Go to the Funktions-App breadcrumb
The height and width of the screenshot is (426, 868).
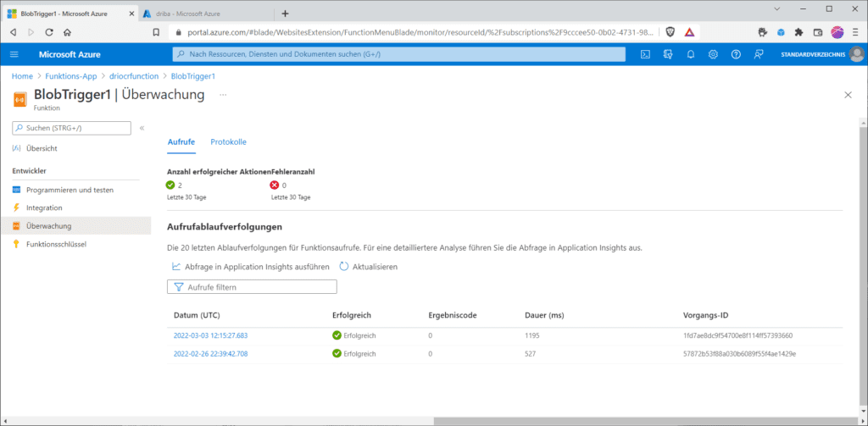[71, 76]
